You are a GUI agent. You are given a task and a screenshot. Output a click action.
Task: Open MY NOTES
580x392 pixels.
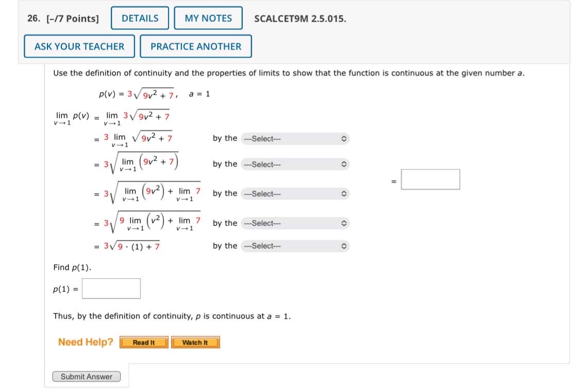(207, 18)
